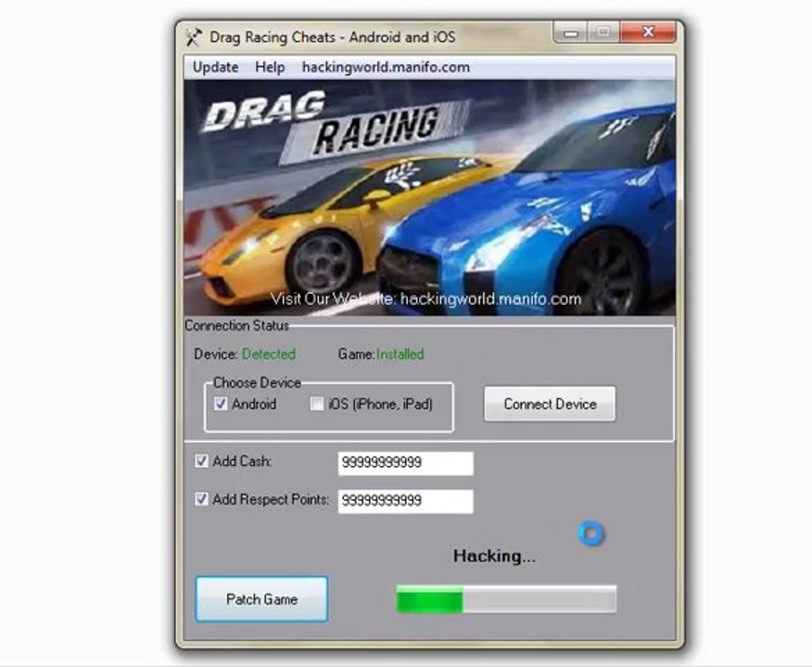The height and width of the screenshot is (667, 812).
Task: Click the 'Visit Our Website' banner caption
Action: tap(425, 299)
